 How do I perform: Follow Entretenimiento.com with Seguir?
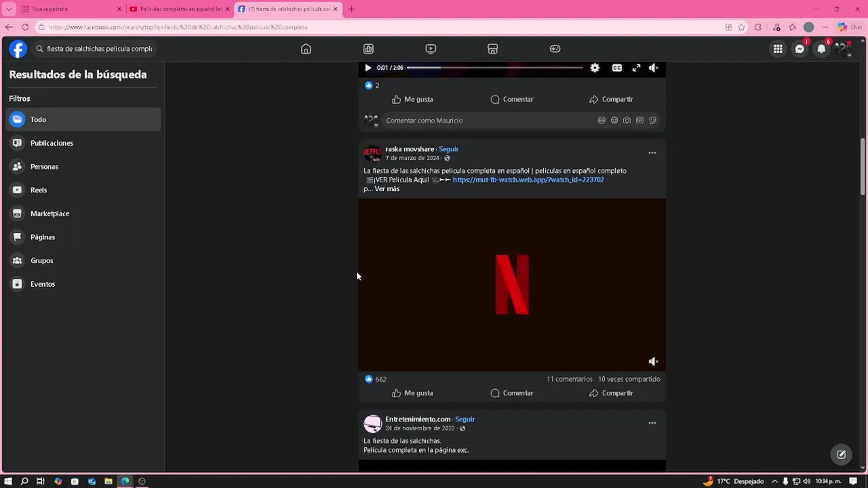point(465,420)
